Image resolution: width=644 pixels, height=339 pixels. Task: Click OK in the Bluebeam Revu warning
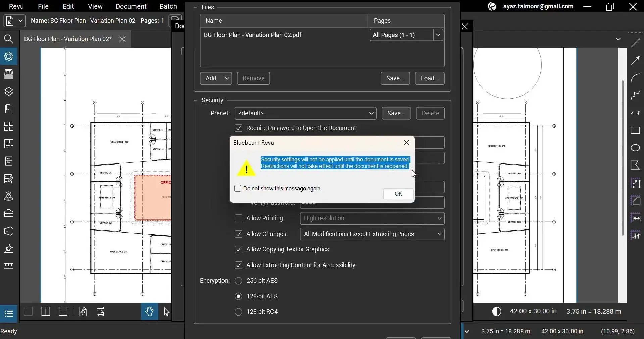(398, 194)
